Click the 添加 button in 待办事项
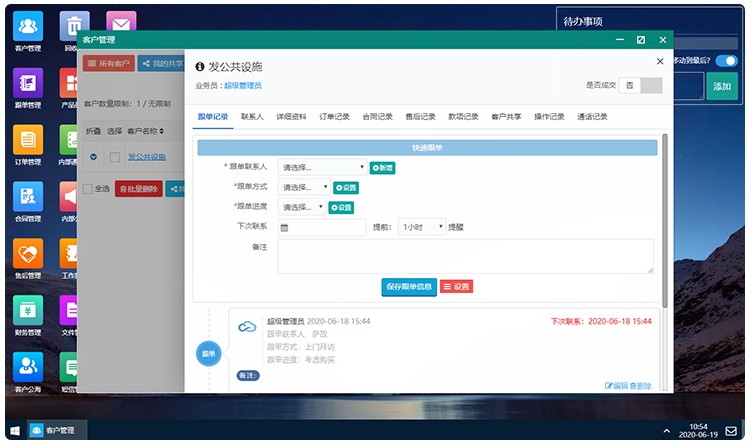 (x=722, y=87)
